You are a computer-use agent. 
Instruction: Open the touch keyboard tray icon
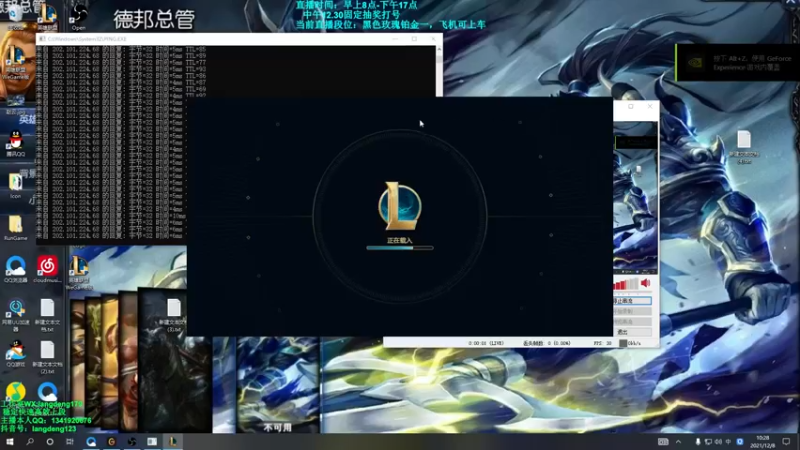[x=663, y=442]
